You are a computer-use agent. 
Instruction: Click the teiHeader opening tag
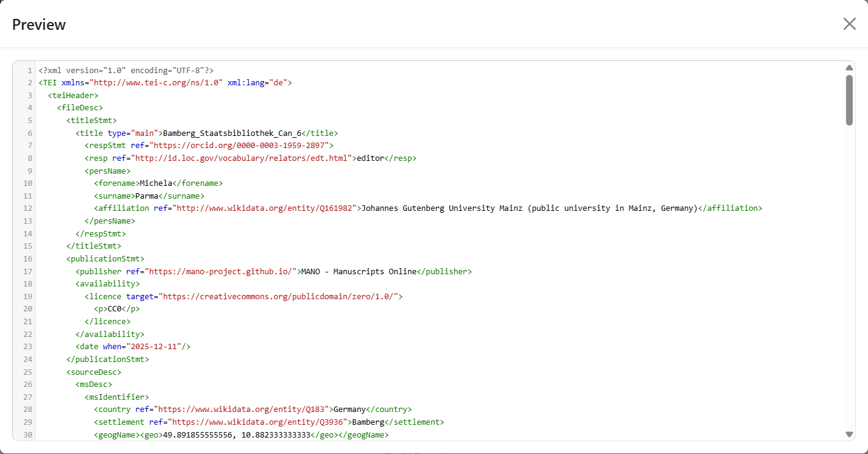coord(73,95)
